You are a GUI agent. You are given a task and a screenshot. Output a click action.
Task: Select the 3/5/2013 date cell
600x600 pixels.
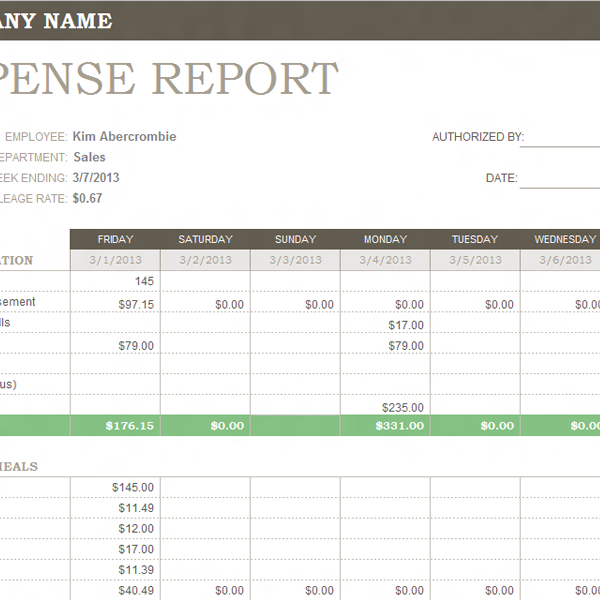(475, 260)
